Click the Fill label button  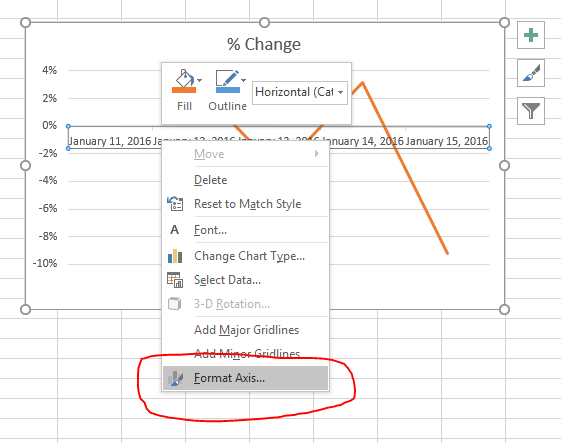coord(184,106)
